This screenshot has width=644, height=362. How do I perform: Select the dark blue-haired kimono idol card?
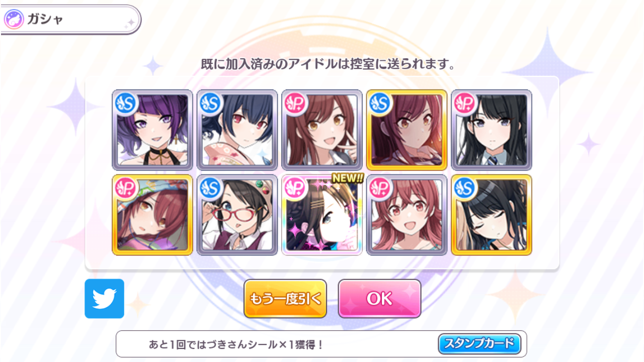pos(237,130)
